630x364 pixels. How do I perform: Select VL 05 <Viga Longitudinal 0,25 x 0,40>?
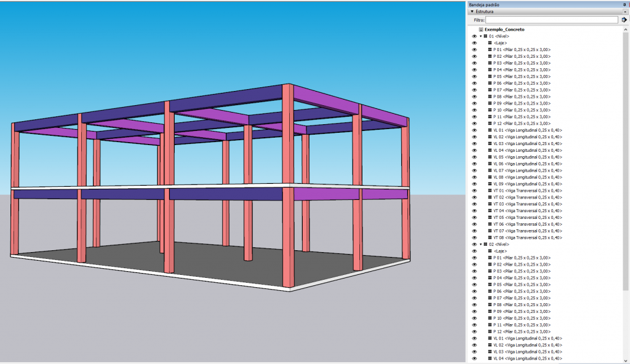pyautogui.click(x=528, y=157)
